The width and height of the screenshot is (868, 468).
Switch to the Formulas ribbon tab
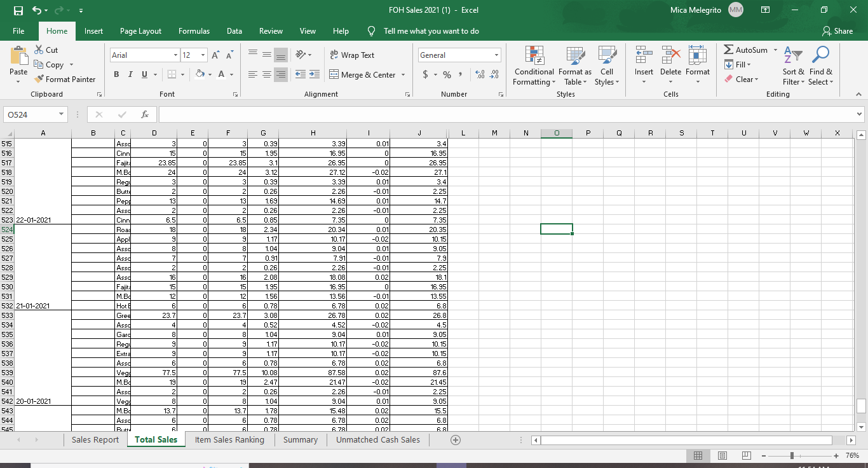(194, 31)
